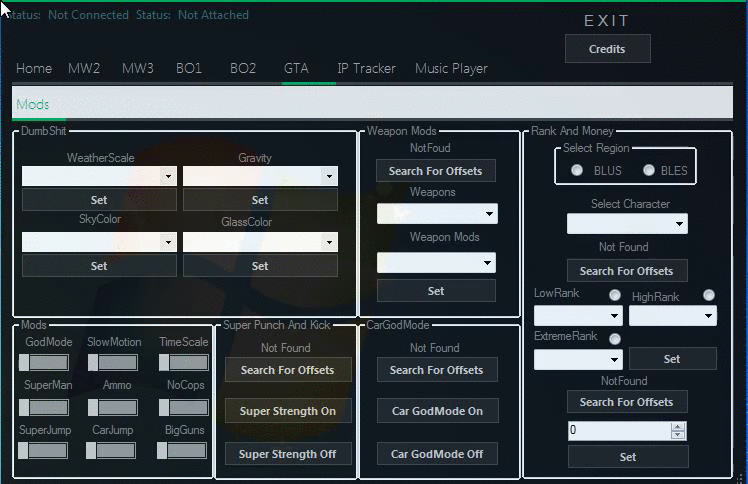
Task: Switch on the BigGuns toggle
Action: click(x=183, y=451)
